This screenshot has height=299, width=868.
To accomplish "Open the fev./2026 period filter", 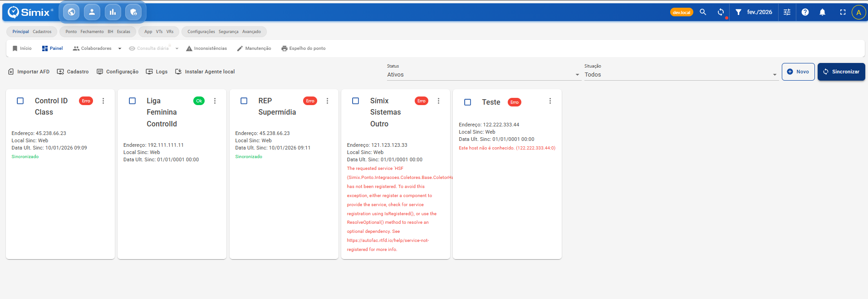I will coord(754,12).
